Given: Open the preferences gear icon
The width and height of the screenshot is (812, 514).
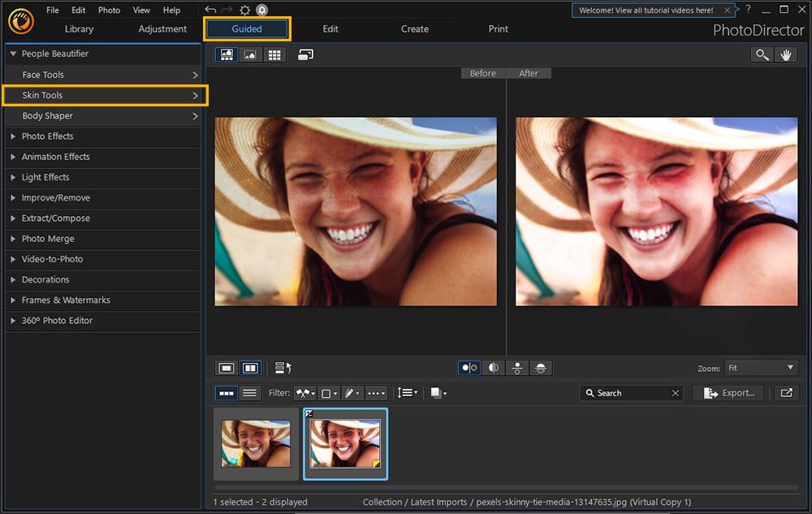Looking at the screenshot, I should click(x=245, y=11).
